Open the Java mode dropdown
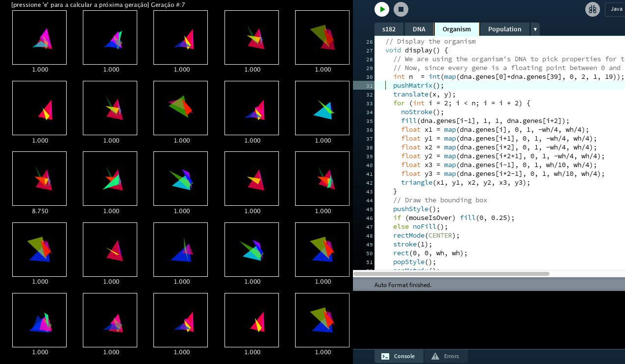 click(x=615, y=9)
